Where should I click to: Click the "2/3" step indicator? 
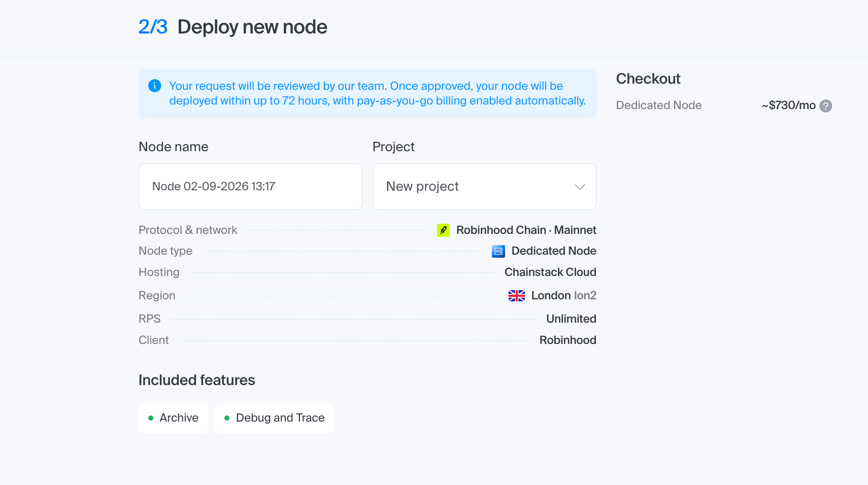coord(153,27)
